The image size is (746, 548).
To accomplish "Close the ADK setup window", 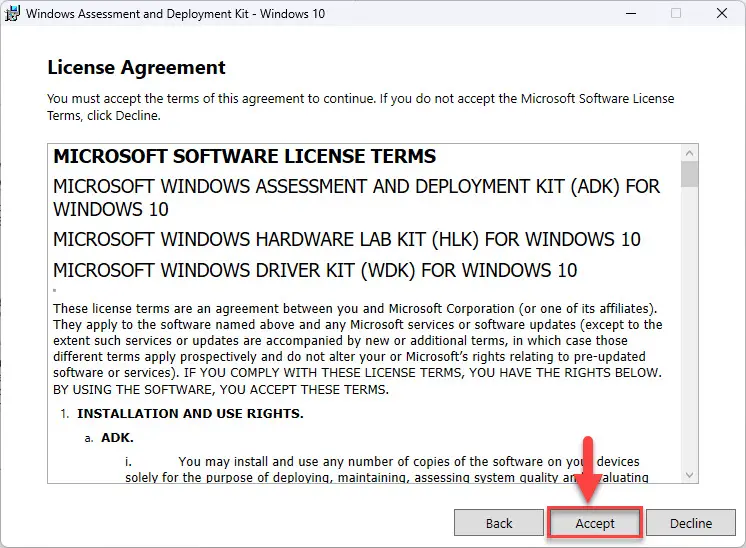I will [722, 13].
